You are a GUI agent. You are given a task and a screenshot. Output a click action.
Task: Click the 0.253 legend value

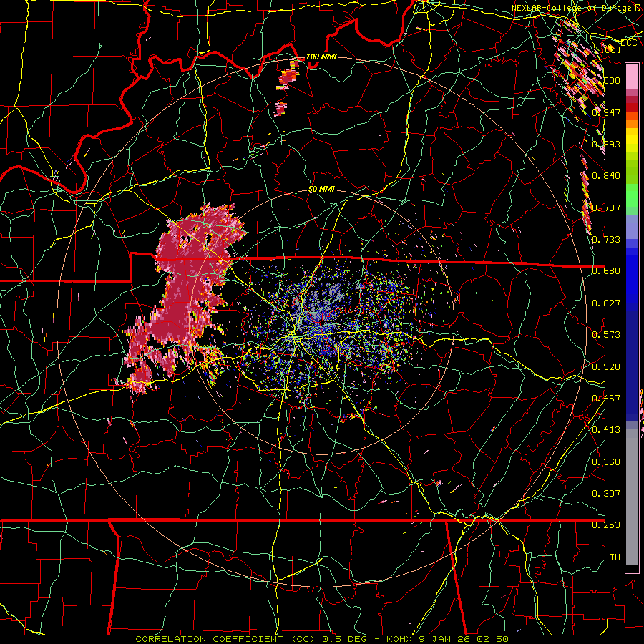tap(606, 525)
